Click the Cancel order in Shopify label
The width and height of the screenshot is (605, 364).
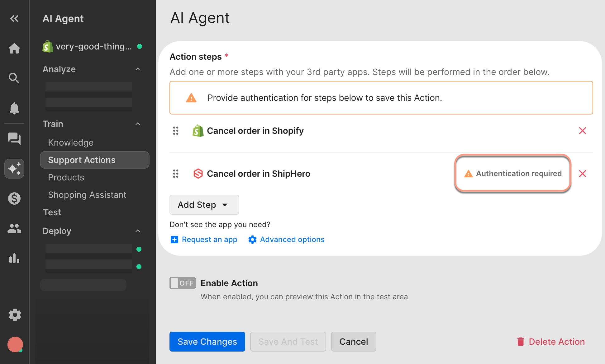tap(255, 131)
